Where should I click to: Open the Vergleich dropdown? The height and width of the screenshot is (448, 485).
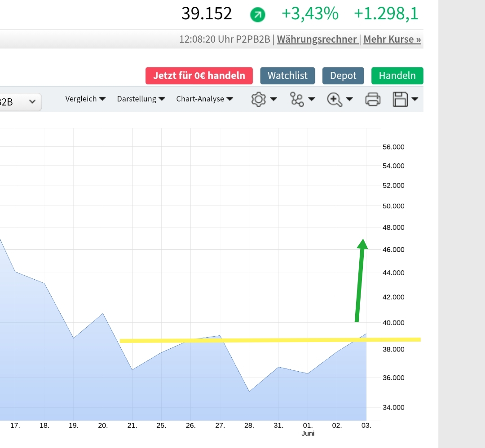pyautogui.click(x=85, y=99)
